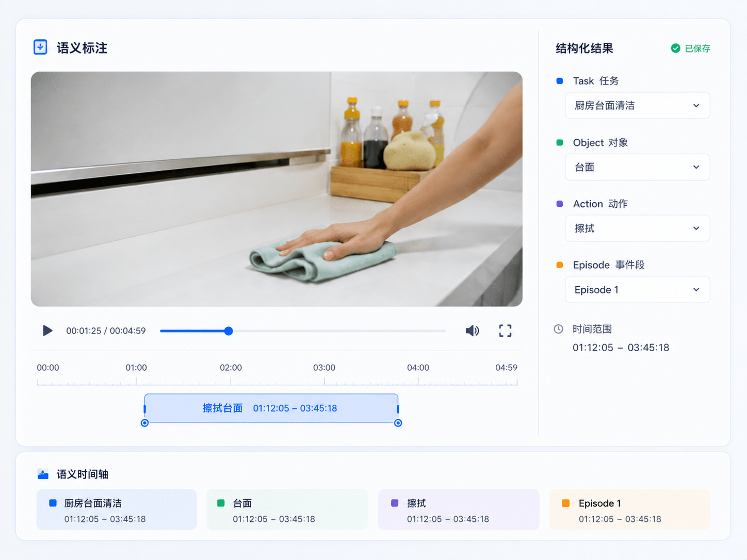Click the 时间范围 value 01:12:05 – 03:45:18
The width and height of the screenshot is (747, 560).
[x=621, y=348]
